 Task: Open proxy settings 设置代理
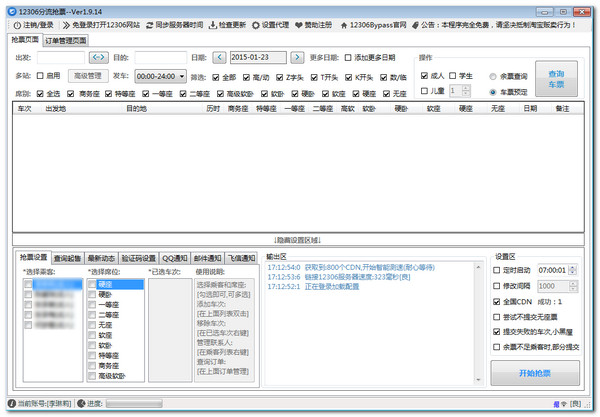[271, 25]
